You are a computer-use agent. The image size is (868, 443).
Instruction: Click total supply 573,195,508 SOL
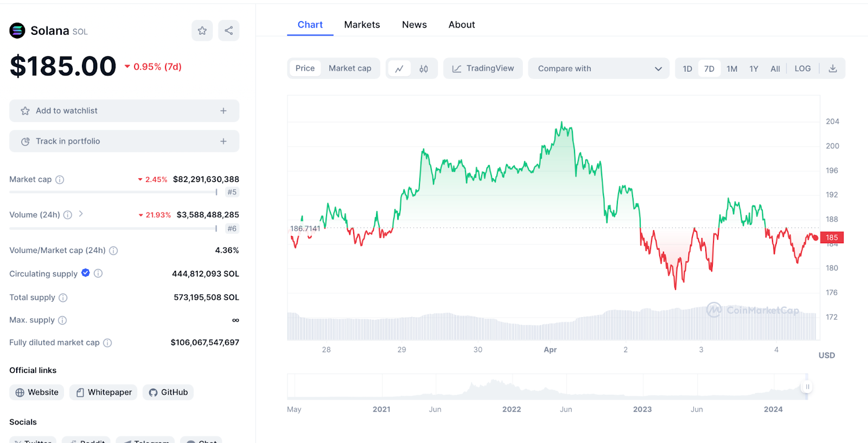206,298
